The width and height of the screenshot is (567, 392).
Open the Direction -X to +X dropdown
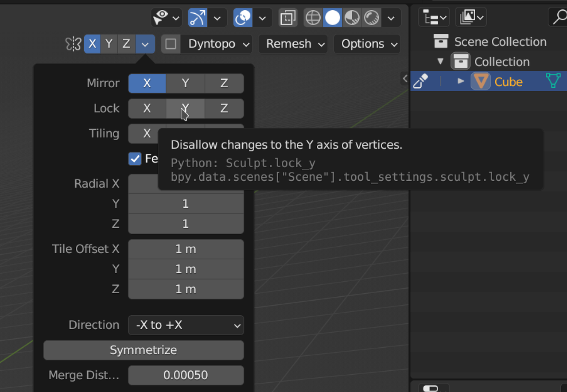click(x=186, y=325)
